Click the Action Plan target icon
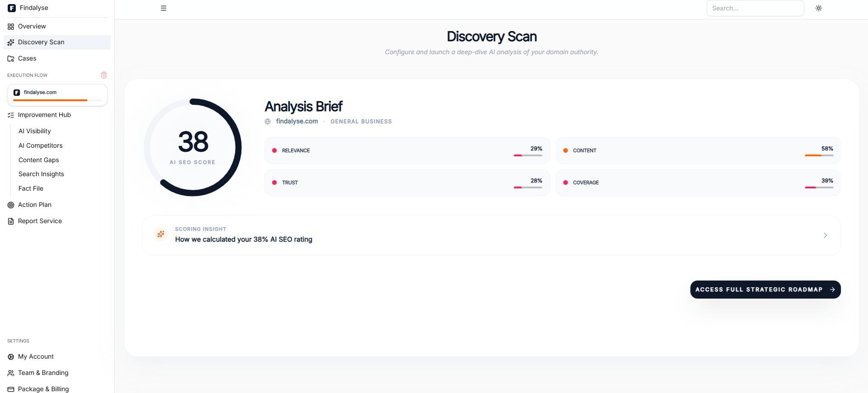 (11, 205)
